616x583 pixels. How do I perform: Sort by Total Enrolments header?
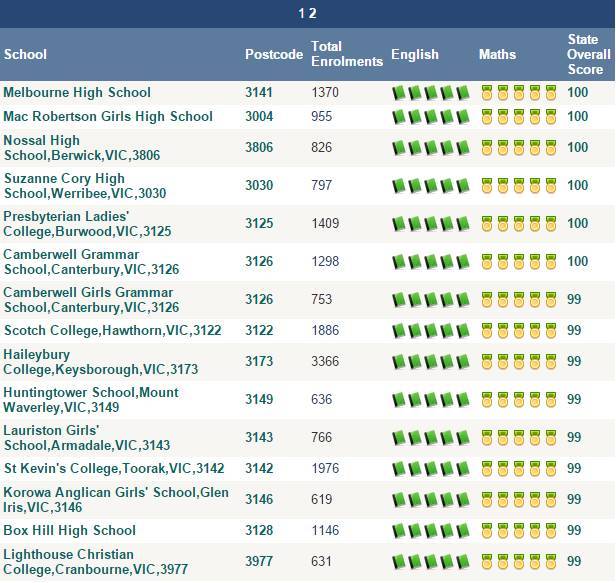[x=347, y=54]
